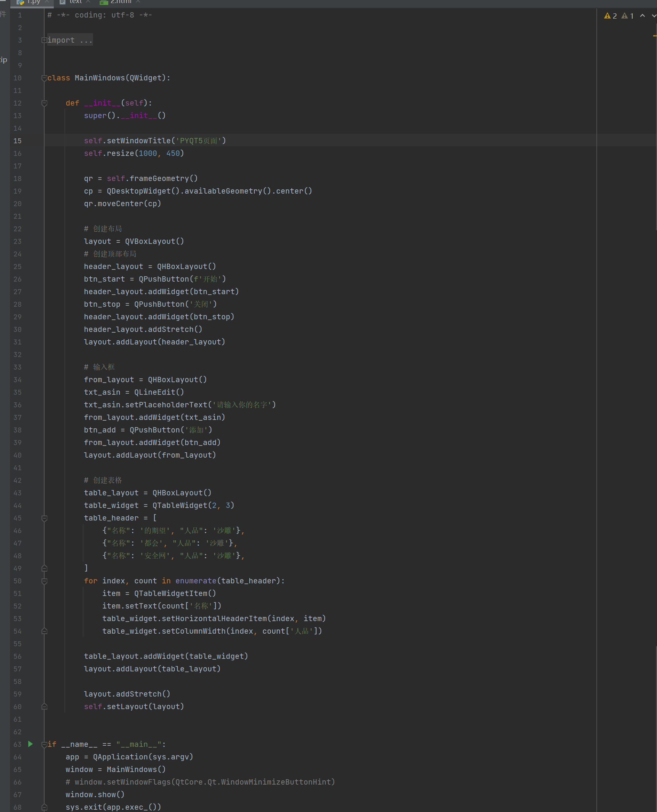Viewport: 657px width, 812px height.
Task: Click the setColumnWidth(index, count['人品']) line
Action: pyautogui.click(x=212, y=631)
